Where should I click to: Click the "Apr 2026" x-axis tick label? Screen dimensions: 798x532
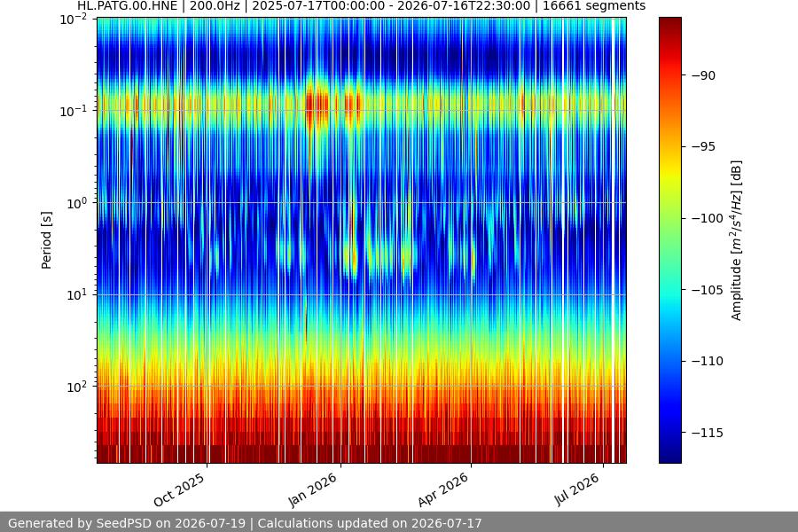pyautogui.click(x=442, y=489)
